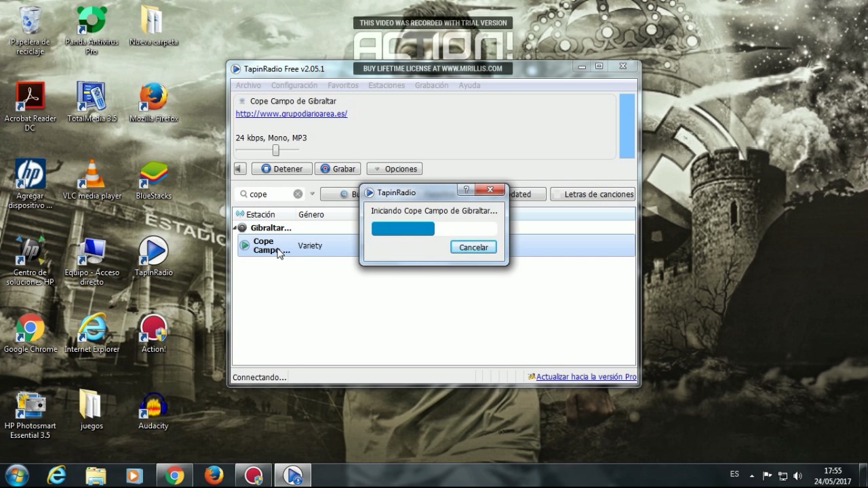Open Google Chrome desktop shortcut

[x=30, y=333]
